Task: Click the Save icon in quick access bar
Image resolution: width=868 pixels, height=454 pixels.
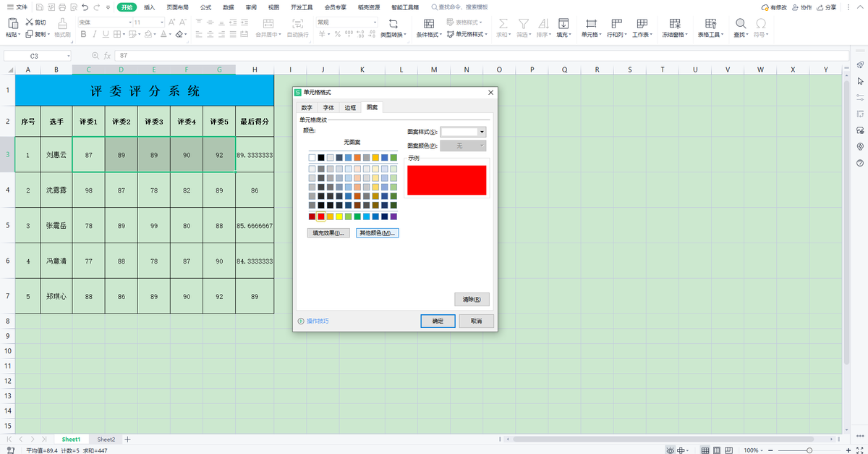Action: 39,7
